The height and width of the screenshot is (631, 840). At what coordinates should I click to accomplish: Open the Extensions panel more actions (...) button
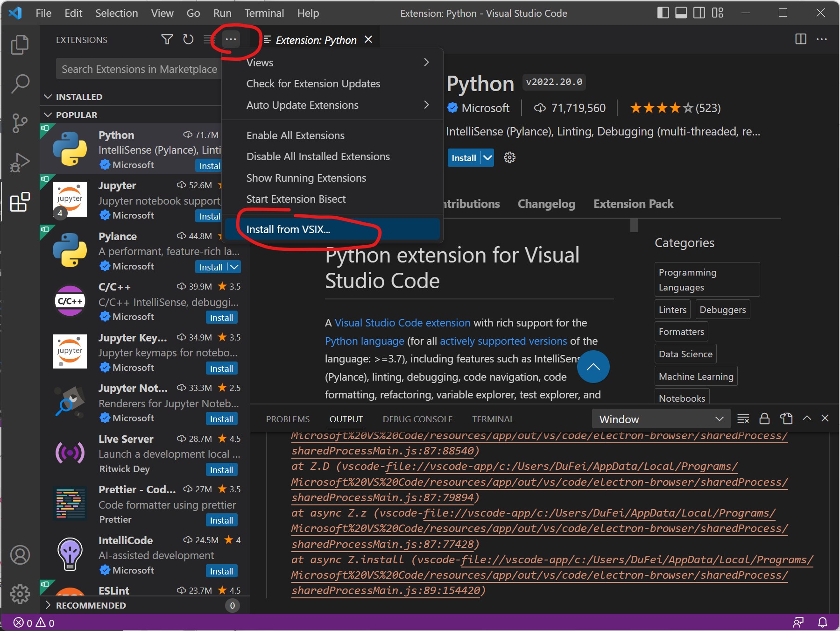pos(231,39)
